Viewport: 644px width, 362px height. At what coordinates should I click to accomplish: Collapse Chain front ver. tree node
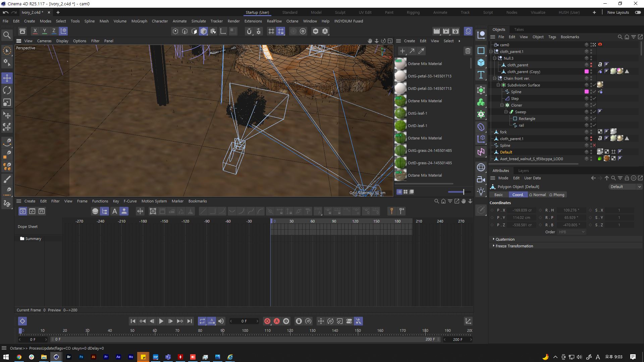[495, 78]
